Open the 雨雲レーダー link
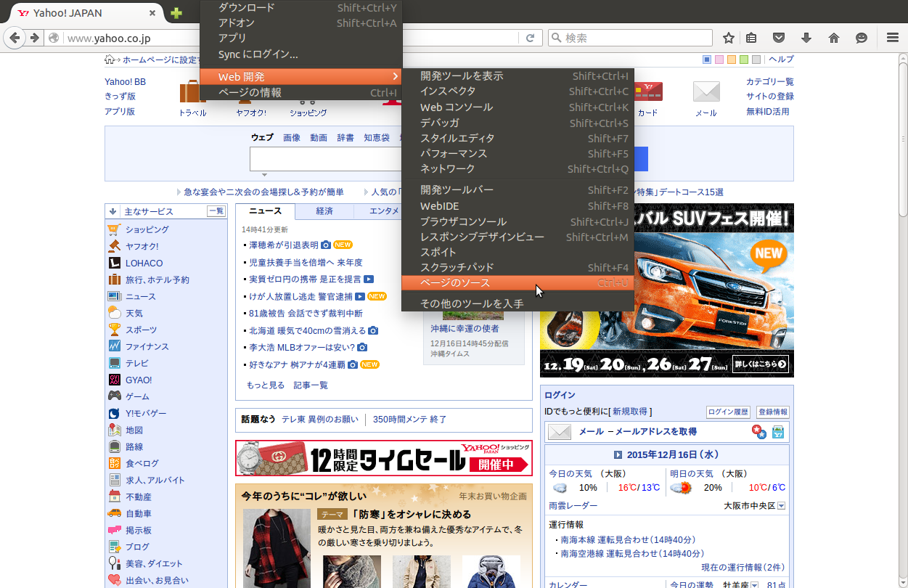The width and height of the screenshot is (908, 588). 573,505
